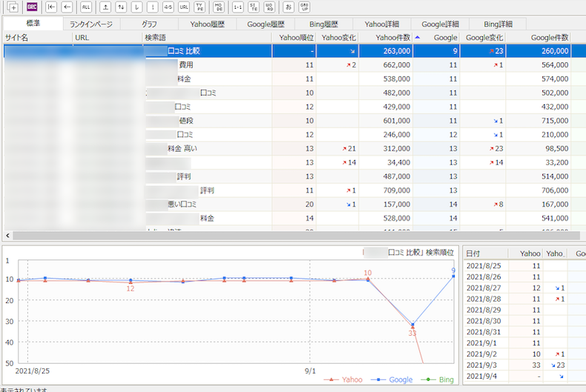586x392 pixels.
Task: Click the 4-5 toolbar icon
Action: 168,7
